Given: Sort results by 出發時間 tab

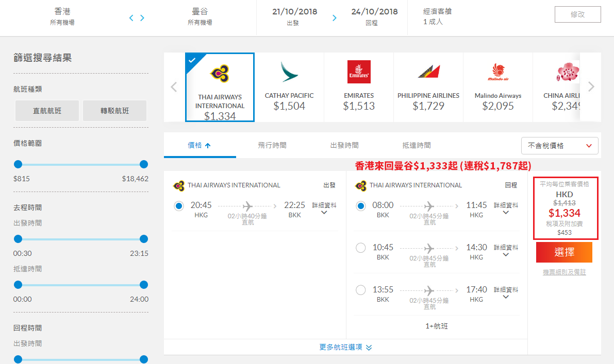Looking at the screenshot, I should (x=344, y=145).
